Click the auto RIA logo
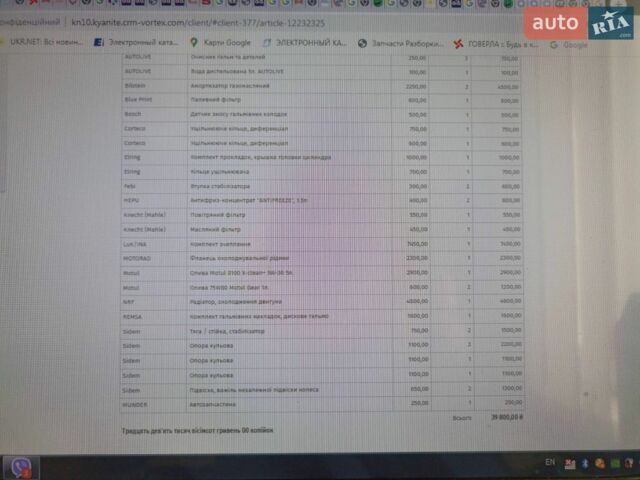Image resolution: width=640 pixels, height=480 pixels. (x=579, y=23)
